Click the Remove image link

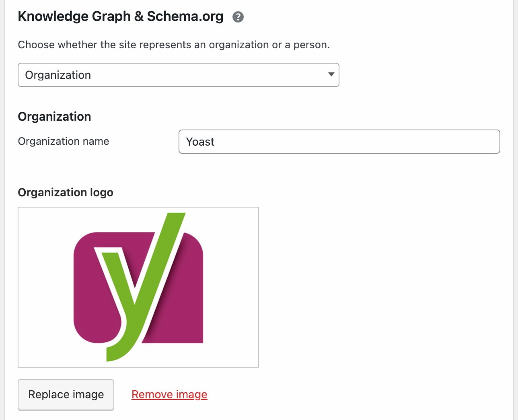click(x=169, y=394)
